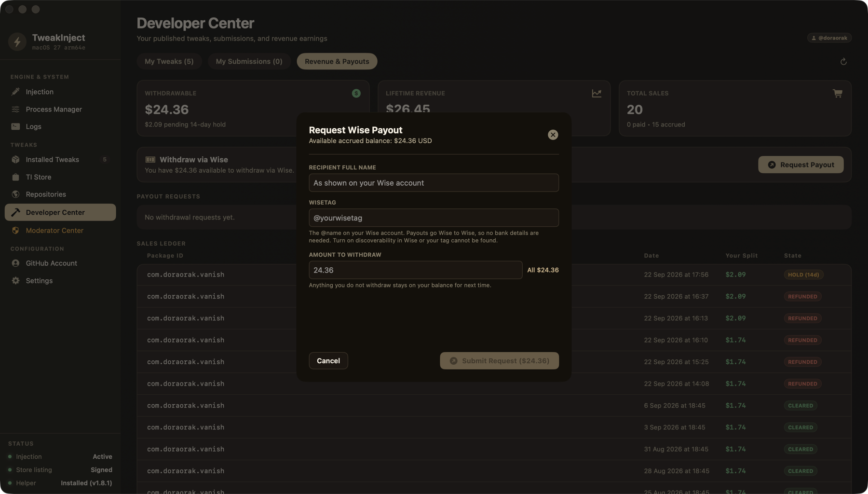Open TI Store in the sidebar
This screenshot has width=868, height=494.
tap(60, 177)
